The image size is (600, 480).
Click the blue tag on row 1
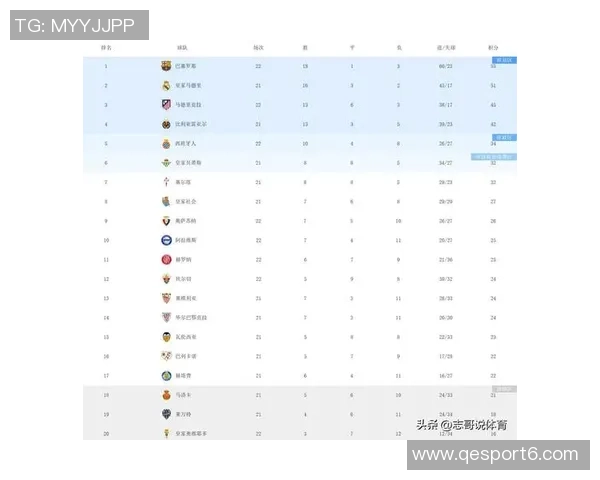505,60
